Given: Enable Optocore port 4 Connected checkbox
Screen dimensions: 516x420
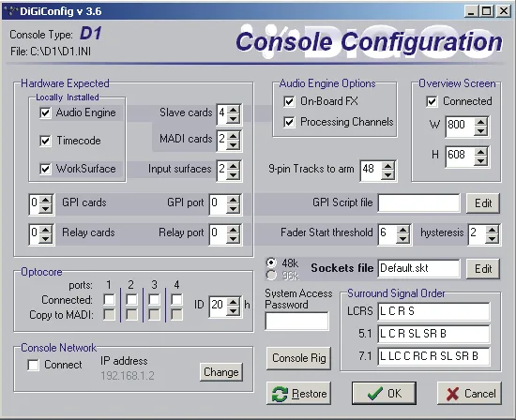Looking at the screenshot, I should pyautogui.click(x=176, y=300).
